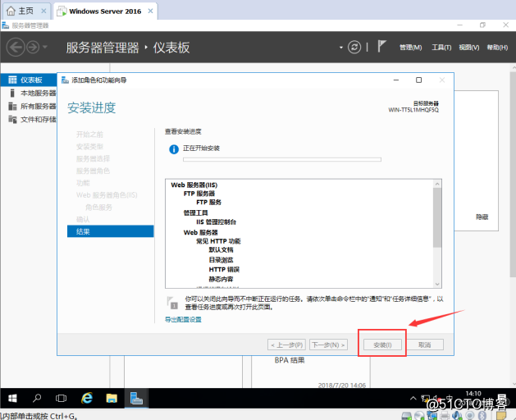Open the 视图(V) menu
The image size is (516, 420).
click(469, 48)
